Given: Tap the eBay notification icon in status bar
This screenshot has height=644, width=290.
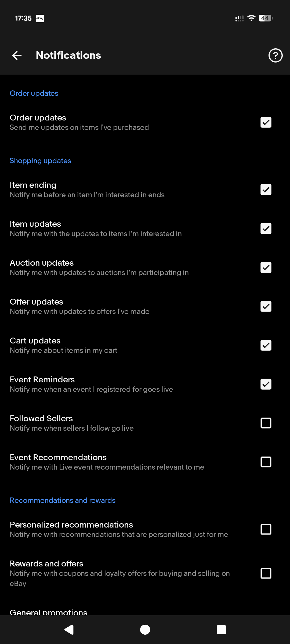Looking at the screenshot, I should click(x=40, y=18).
